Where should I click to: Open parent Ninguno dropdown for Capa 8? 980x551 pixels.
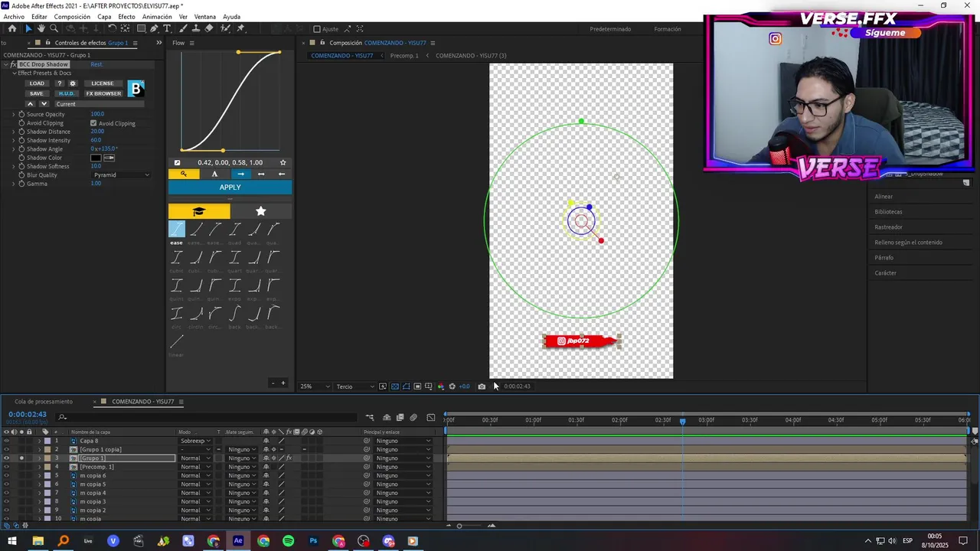click(403, 441)
